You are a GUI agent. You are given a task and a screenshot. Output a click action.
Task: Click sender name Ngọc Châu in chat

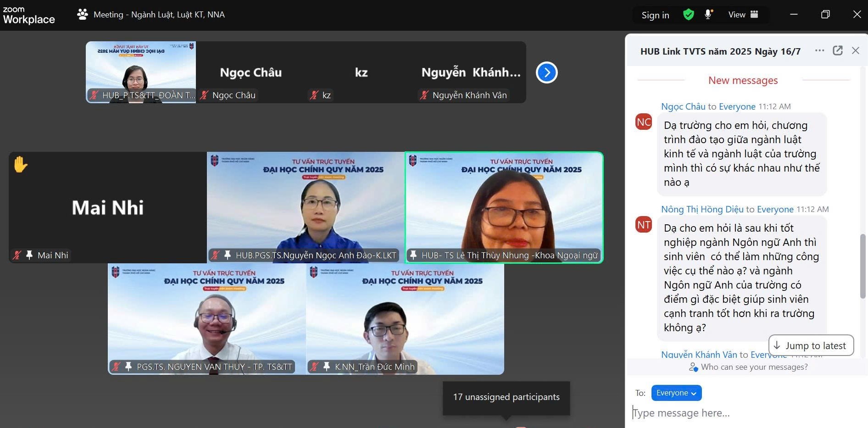(x=683, y=106)
